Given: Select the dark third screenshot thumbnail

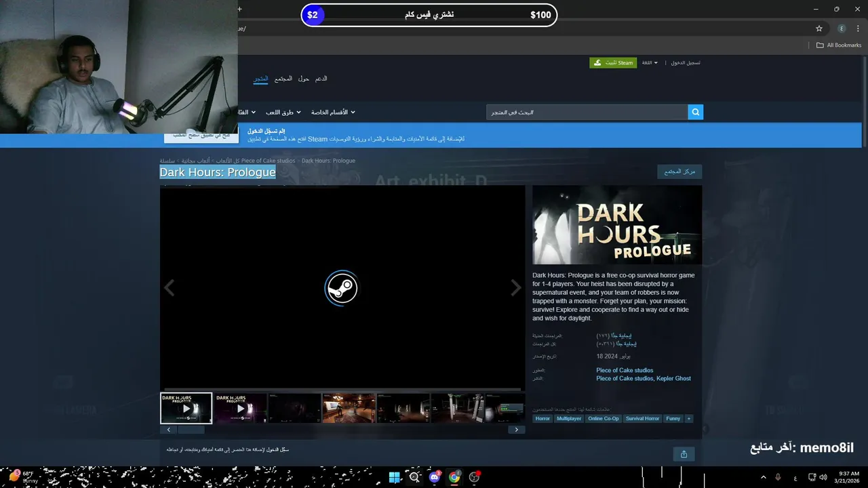Looking at the screenshot, I should tap(294, 408).
